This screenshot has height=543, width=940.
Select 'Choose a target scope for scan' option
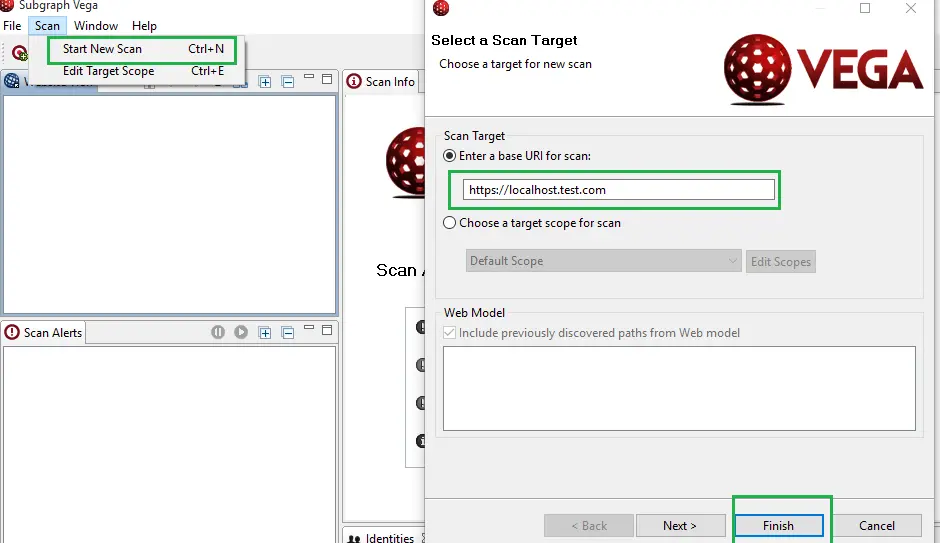pos(449,223)
